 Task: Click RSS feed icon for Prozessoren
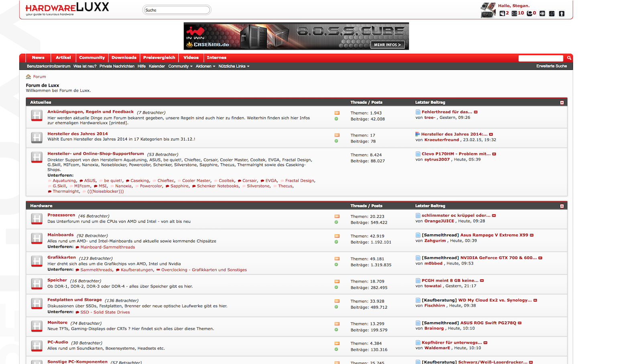coord(337,216)
